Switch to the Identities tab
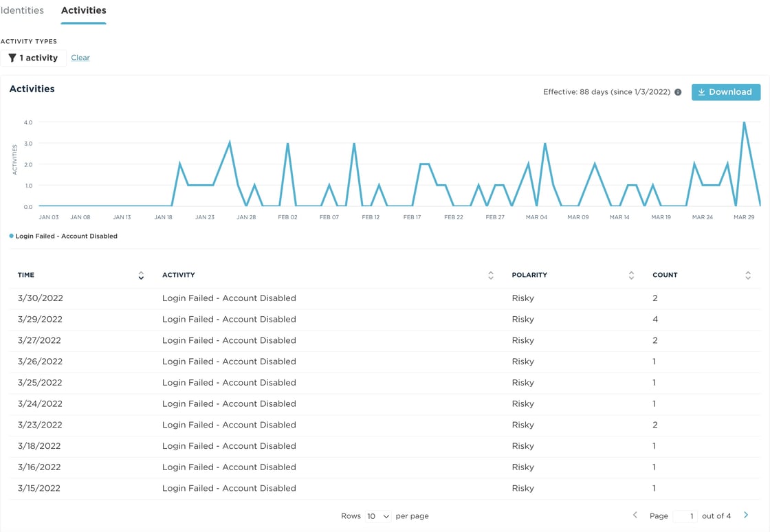 (22, 10)
